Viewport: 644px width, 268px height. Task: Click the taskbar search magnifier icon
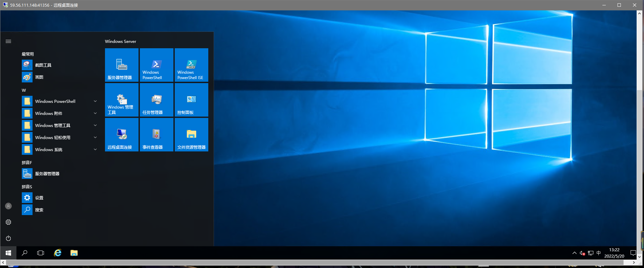[x=24, y=253]
